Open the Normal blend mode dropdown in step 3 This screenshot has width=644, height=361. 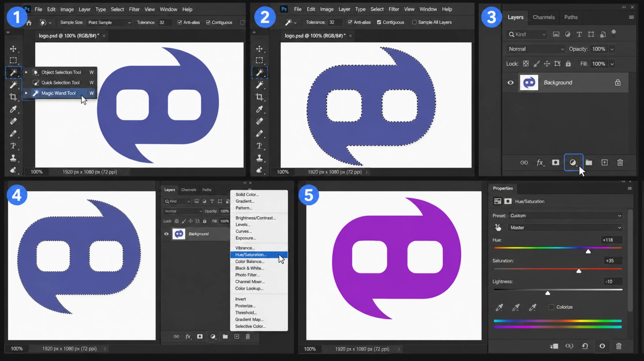click(x=535, y=49)
